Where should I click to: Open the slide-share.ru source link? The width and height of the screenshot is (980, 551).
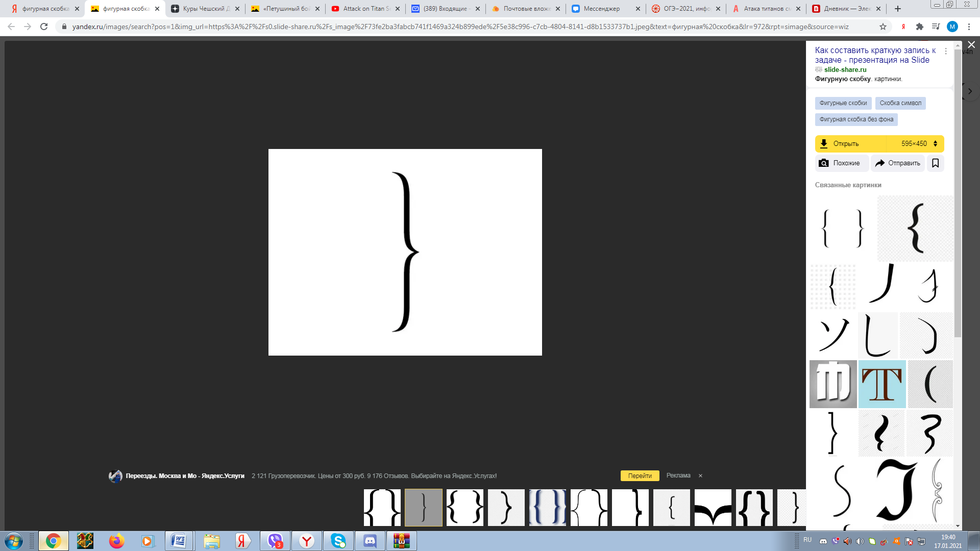click(845, 69)
